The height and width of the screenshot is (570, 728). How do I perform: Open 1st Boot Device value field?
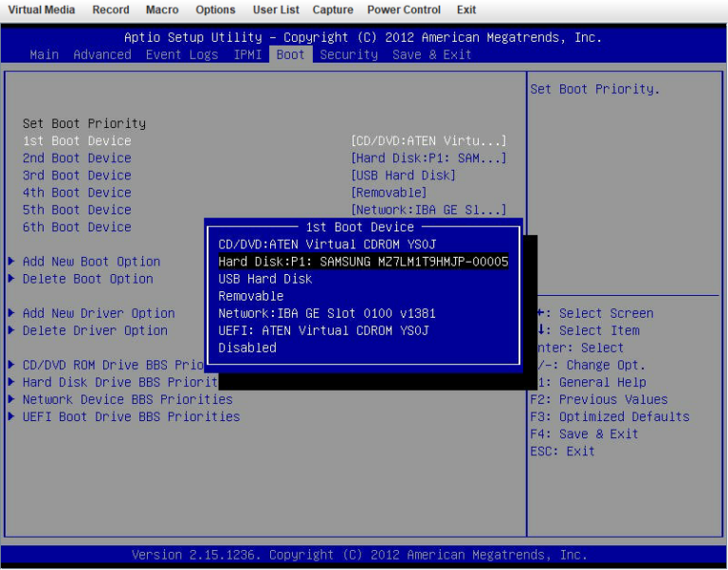click(x=428, y=141)
